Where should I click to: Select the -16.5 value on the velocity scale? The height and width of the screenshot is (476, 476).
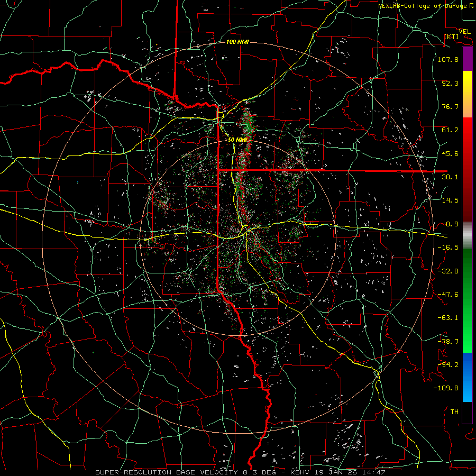(x=448, y=248)
